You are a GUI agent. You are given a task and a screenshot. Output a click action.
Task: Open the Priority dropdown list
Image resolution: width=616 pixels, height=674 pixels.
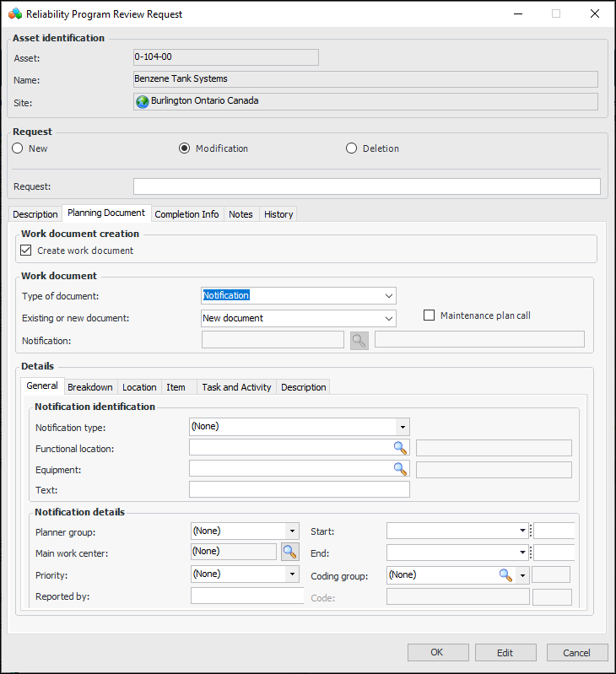292,574
